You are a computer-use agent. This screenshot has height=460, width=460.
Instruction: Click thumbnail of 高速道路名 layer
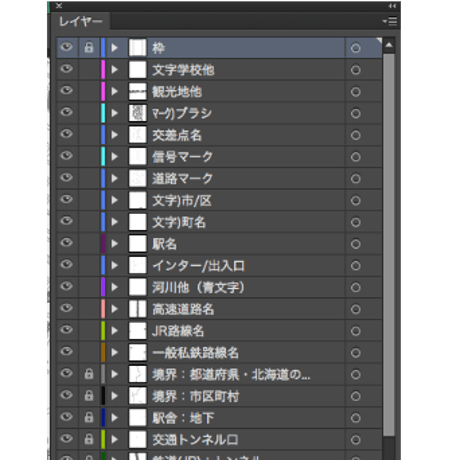tap(137, 309)
